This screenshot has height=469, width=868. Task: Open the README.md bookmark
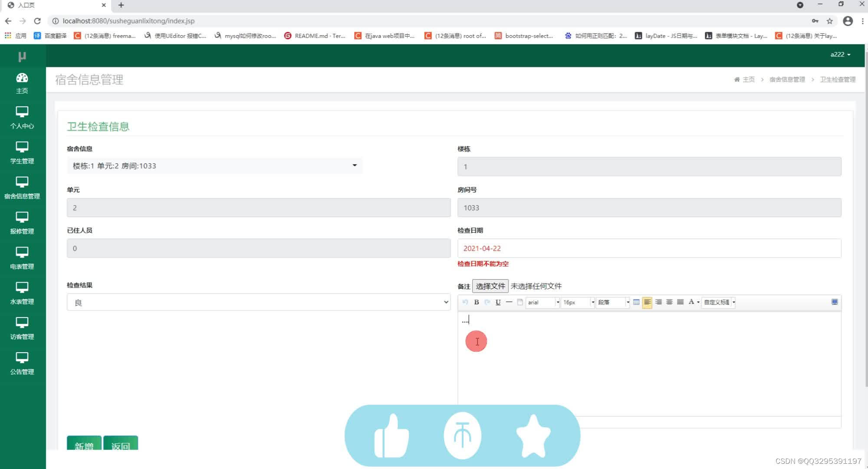click(x=315, y=36)
